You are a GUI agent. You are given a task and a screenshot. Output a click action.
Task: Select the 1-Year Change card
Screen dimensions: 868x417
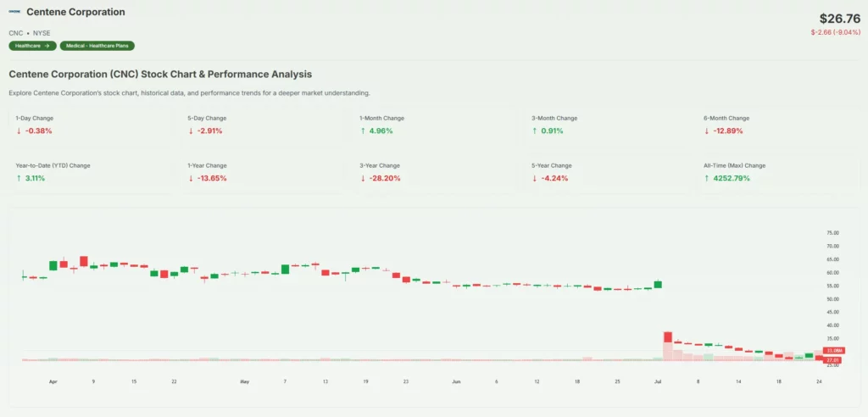(266, 172)
